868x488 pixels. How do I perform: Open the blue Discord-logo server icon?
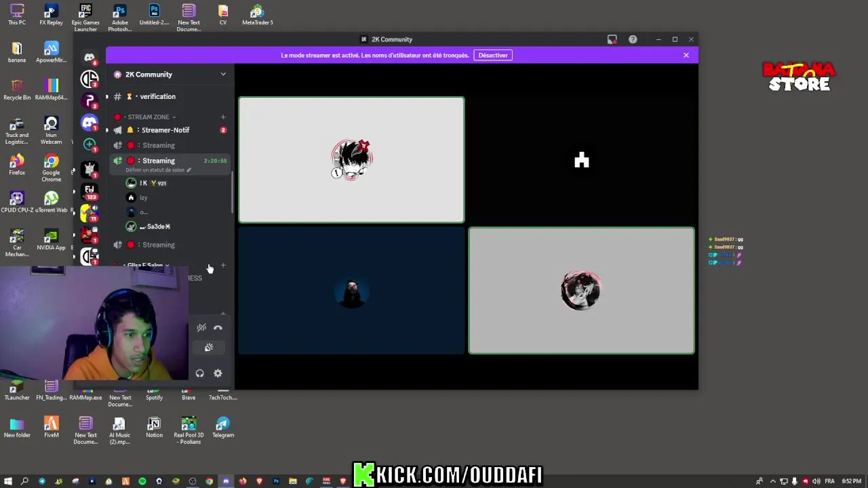(x=90, y=123)
